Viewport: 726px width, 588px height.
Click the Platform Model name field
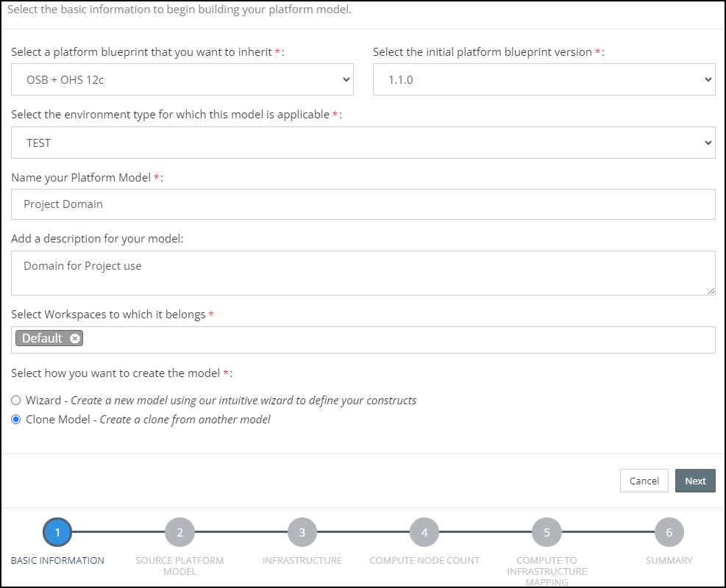tap(363, 204)
